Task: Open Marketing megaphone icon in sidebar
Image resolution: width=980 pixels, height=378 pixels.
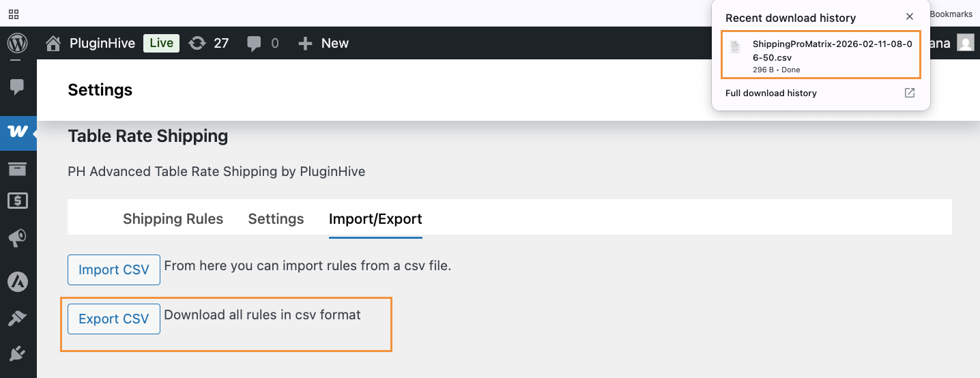Action: tap(18, 237)
